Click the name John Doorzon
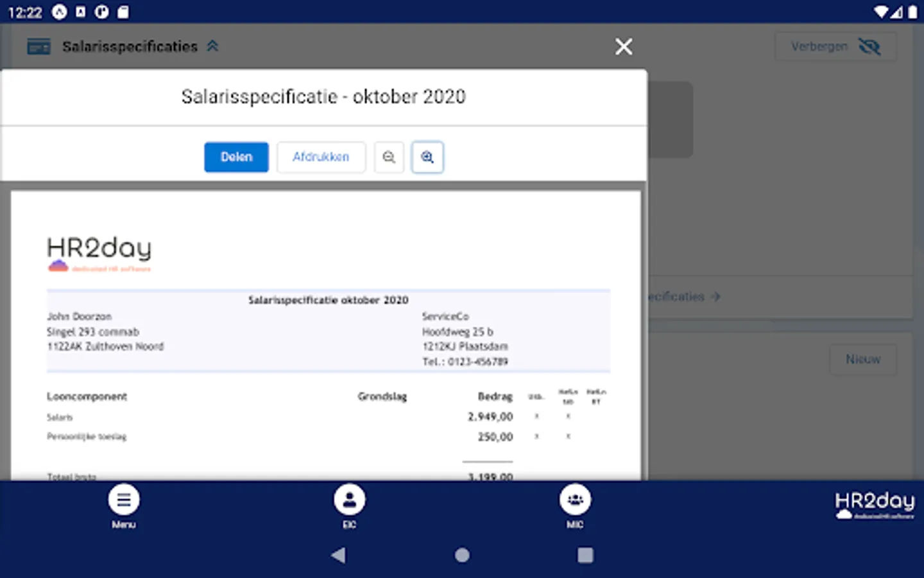Image resolution: width=924 pixels, height=578 pixels. (x=80, y=317)
